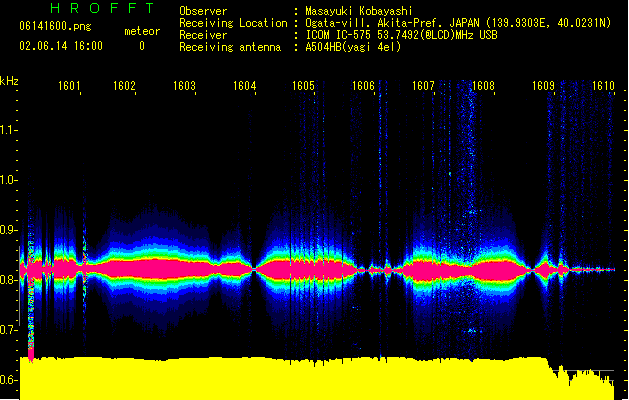Click the Observer label
This screenshot has height=400, width=629.
coord(203,11)
